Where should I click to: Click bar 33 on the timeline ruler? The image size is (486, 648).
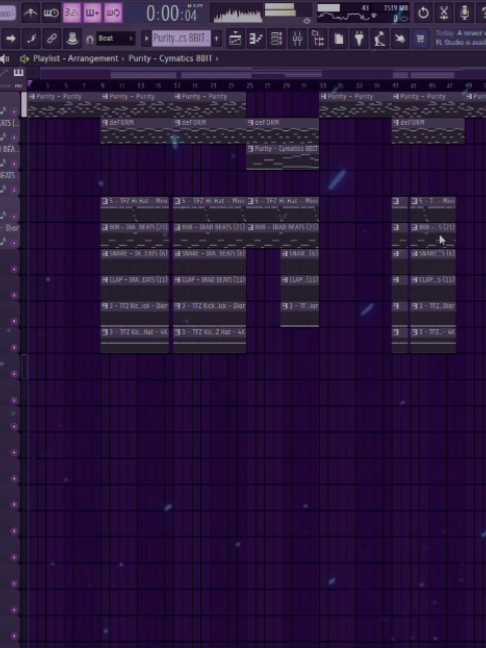point(323,86)
